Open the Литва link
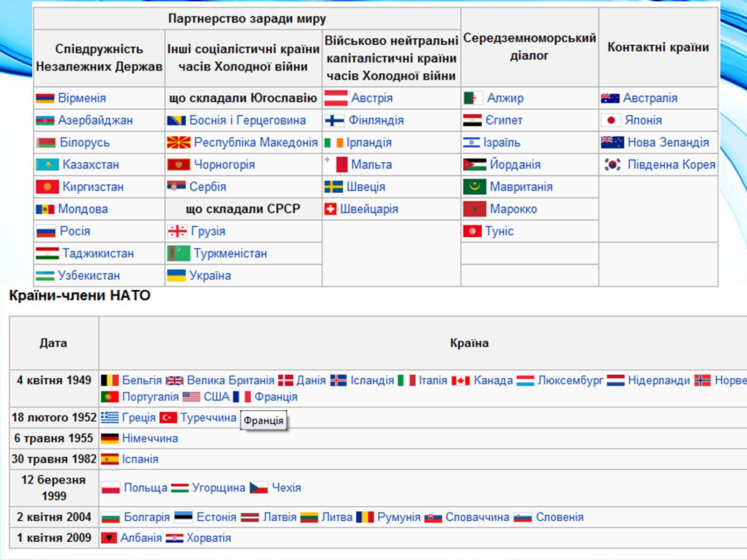This screenshot has width=747, height=560. pyautogui.click(x=337, y=517)
